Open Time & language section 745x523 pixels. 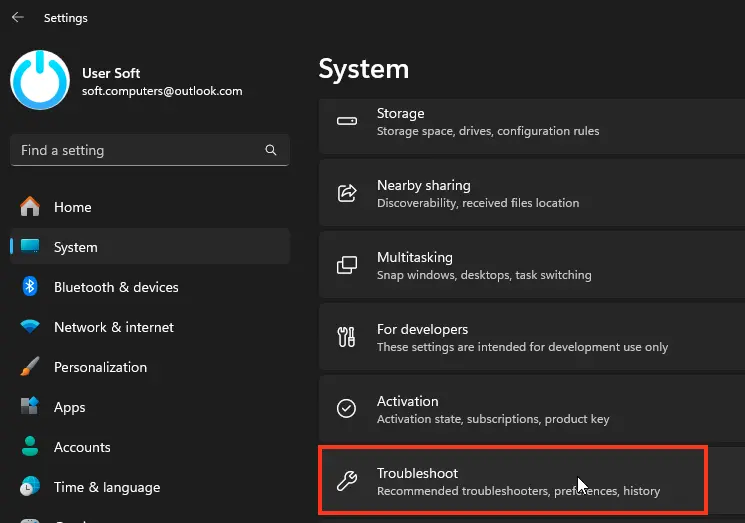[x=107, y=487]
